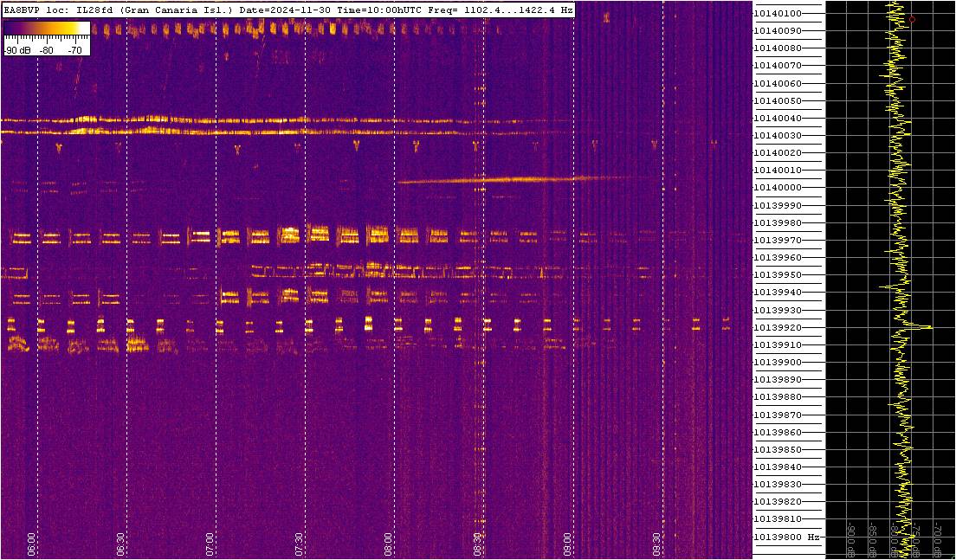Click the 10140090 frequency scale label
Image resolution: width=956 pixels, height=560 pixels.
tap(778, 30)
